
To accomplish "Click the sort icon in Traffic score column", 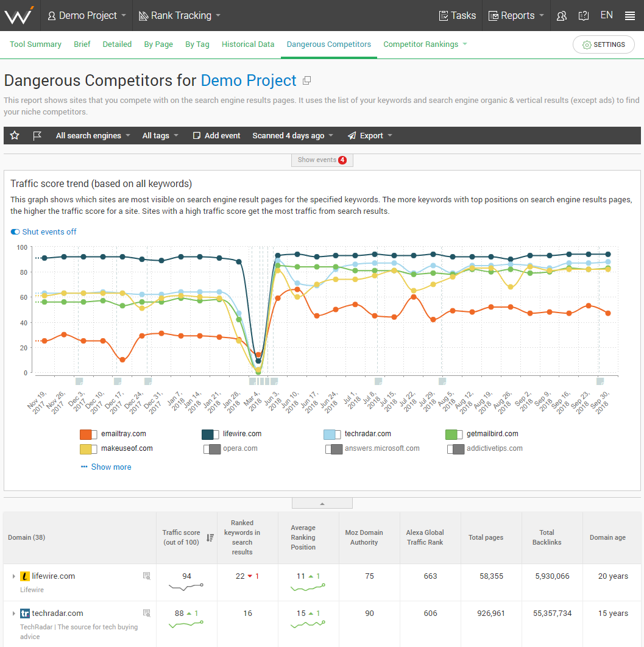I will [210, 538].
